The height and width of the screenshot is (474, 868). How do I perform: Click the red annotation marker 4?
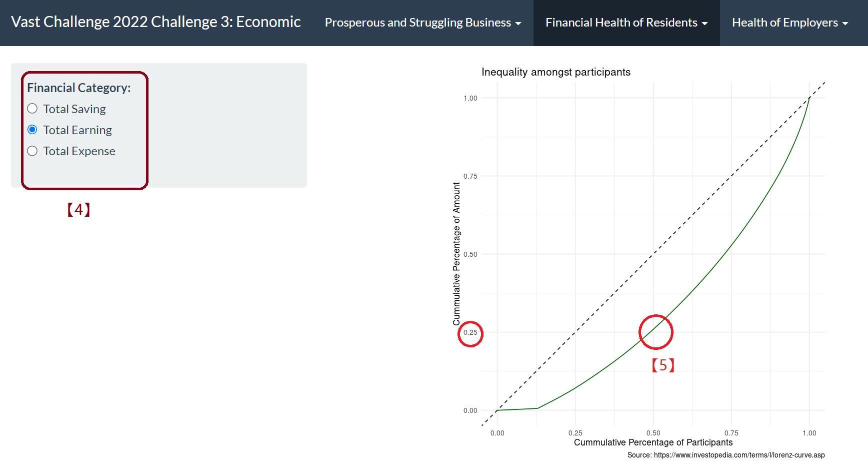[78, 209]
